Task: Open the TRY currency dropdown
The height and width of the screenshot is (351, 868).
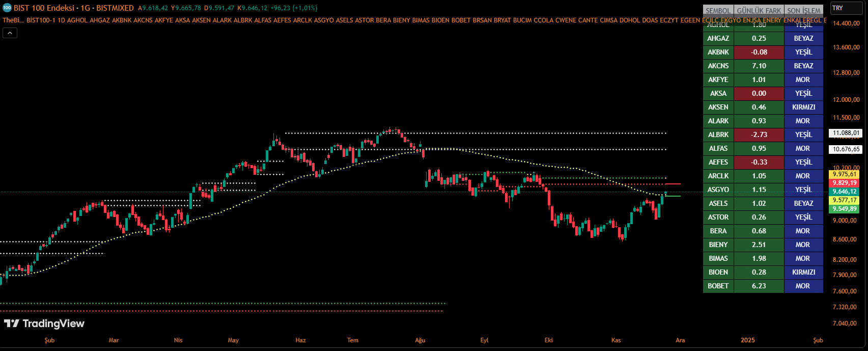Action: [846, 8]
